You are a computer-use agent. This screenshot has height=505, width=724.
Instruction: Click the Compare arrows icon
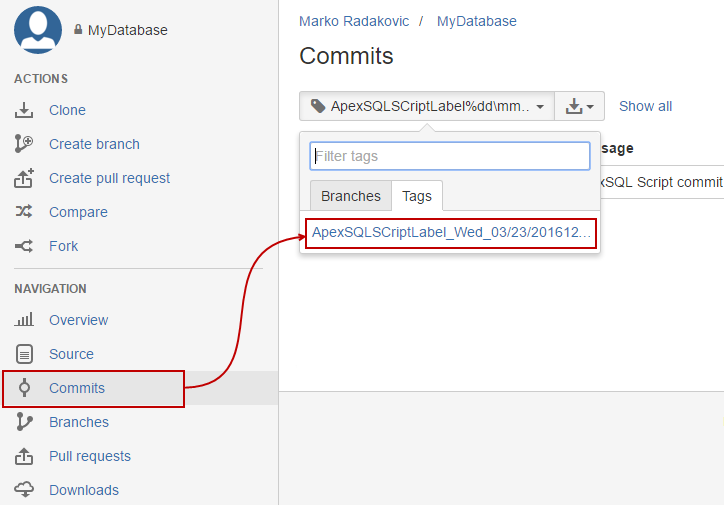[25, 212]
